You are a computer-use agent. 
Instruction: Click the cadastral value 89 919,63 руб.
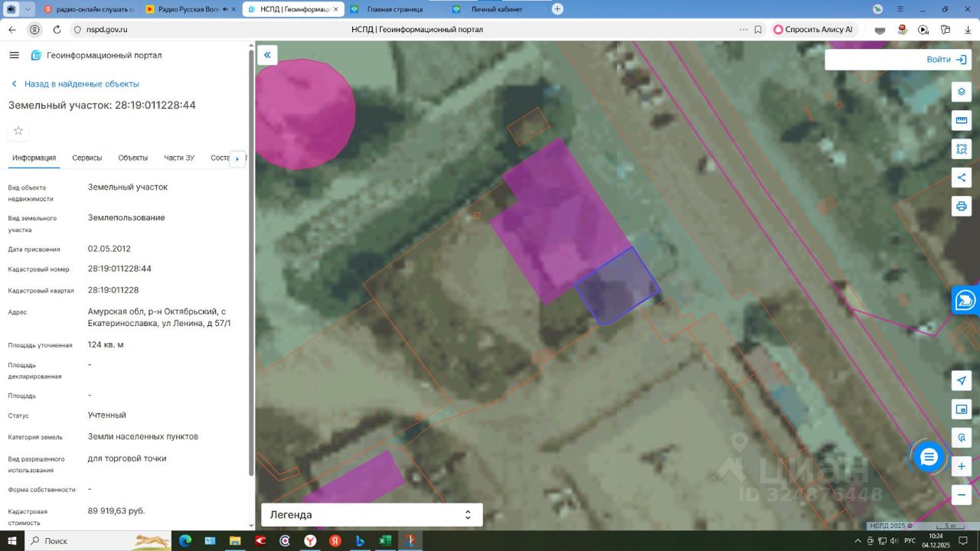(x=116, y=510)
